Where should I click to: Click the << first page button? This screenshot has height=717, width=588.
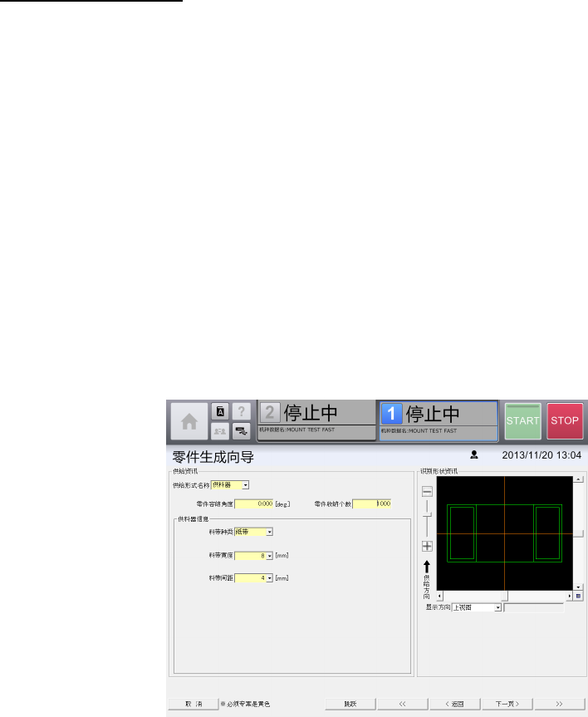click(x=402, y=704)
